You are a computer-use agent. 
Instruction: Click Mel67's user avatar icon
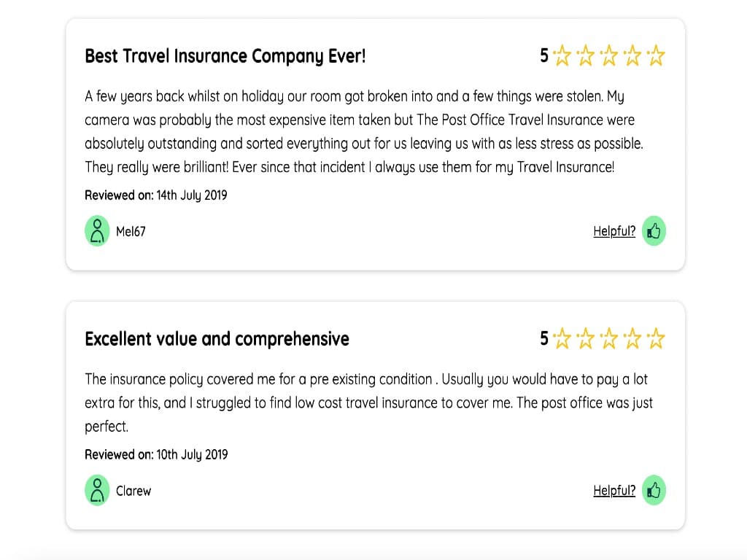[x=97, y=231]
